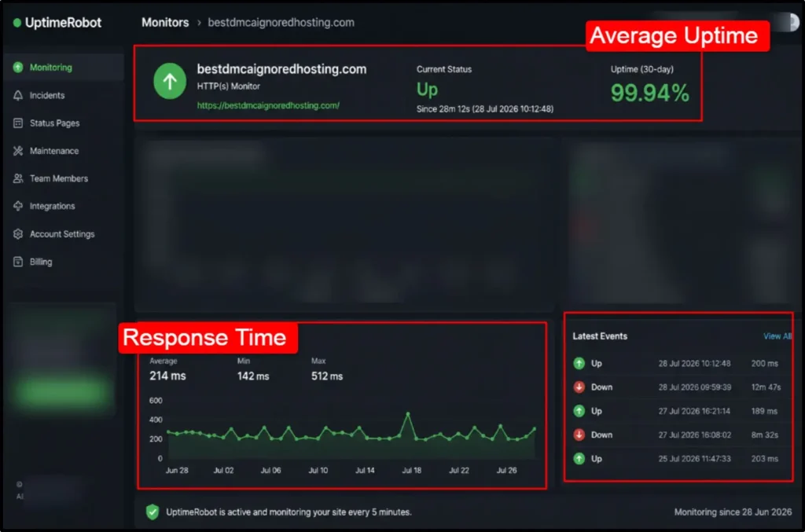The width and height of the screenshot is (805, 532).
Task: Click Up icon for 28 Jul 10:12:48 event
Action: click(x=579, y=363)
